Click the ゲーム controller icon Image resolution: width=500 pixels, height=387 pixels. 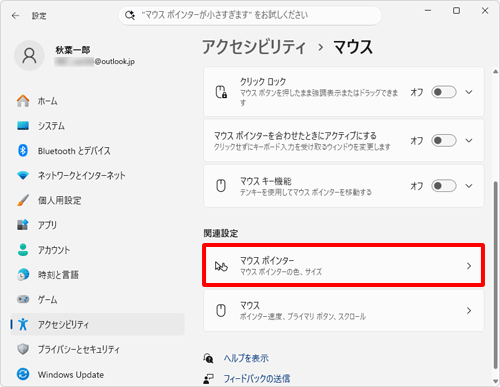[23, 299]
